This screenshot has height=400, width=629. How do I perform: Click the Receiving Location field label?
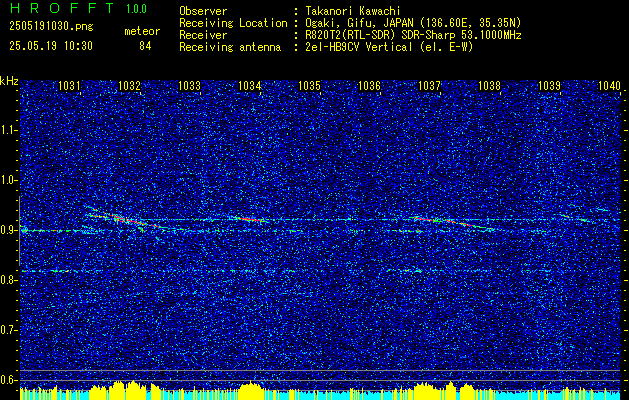[233, 23]
